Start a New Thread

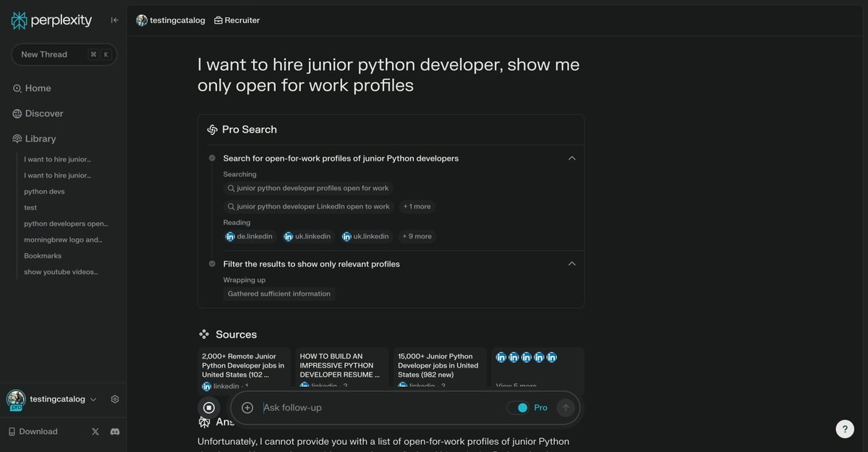pyautogui.click(x=64, y=54)
